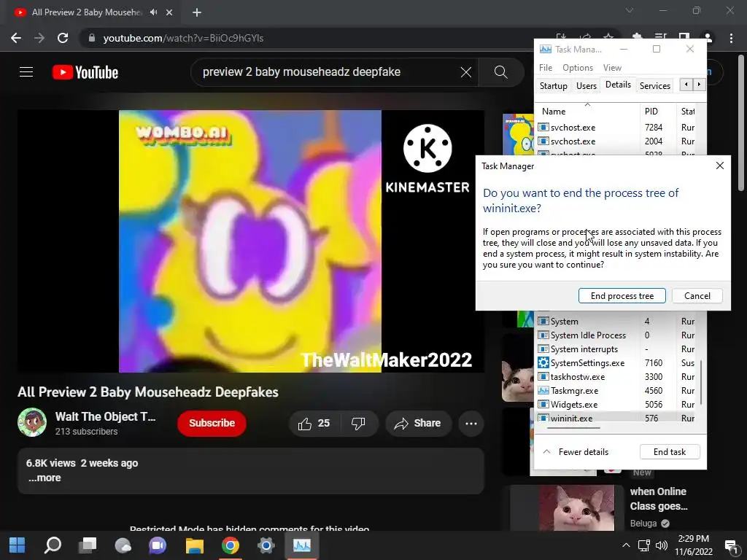Open Task Manager File menu
The height and width of the screenshot is (560, 747).
click(546, 68)
